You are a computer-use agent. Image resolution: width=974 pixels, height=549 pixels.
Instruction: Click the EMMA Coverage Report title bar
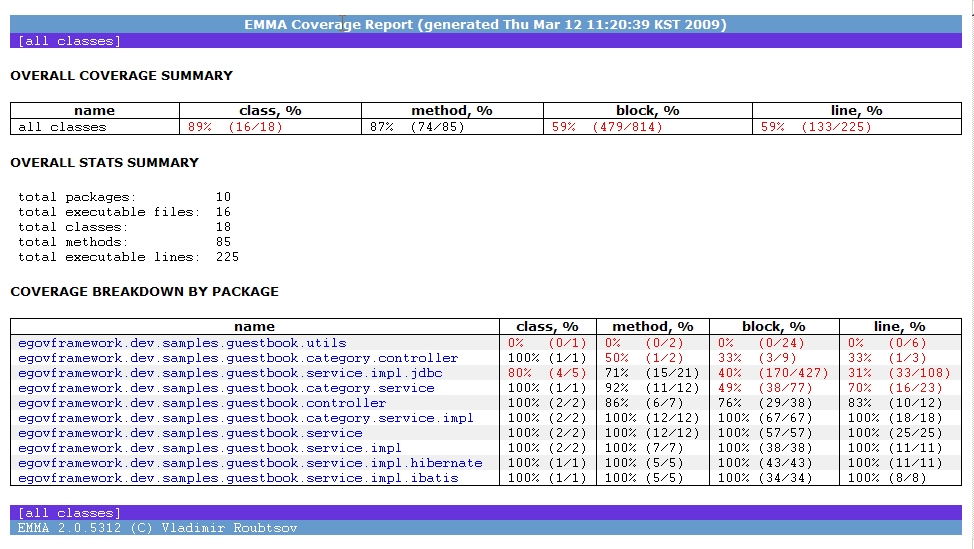pyautogui.click(x=486, y=25)
